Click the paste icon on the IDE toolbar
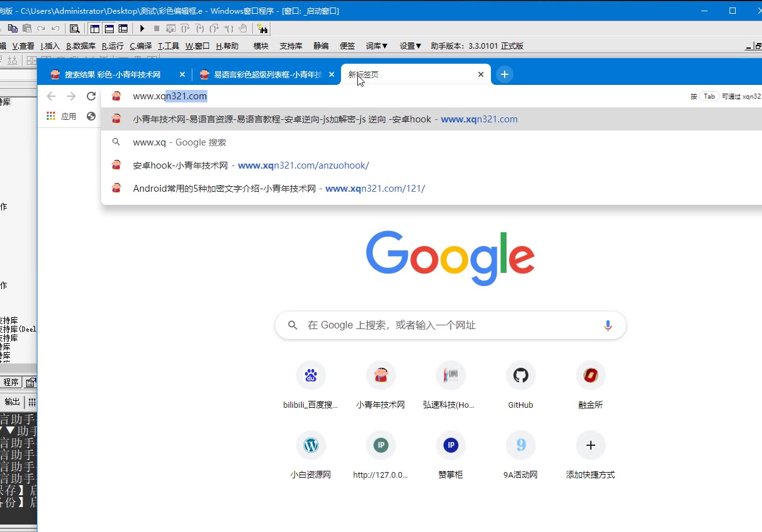The width and height of the screenshot is (762, 532). pos(27,28)
